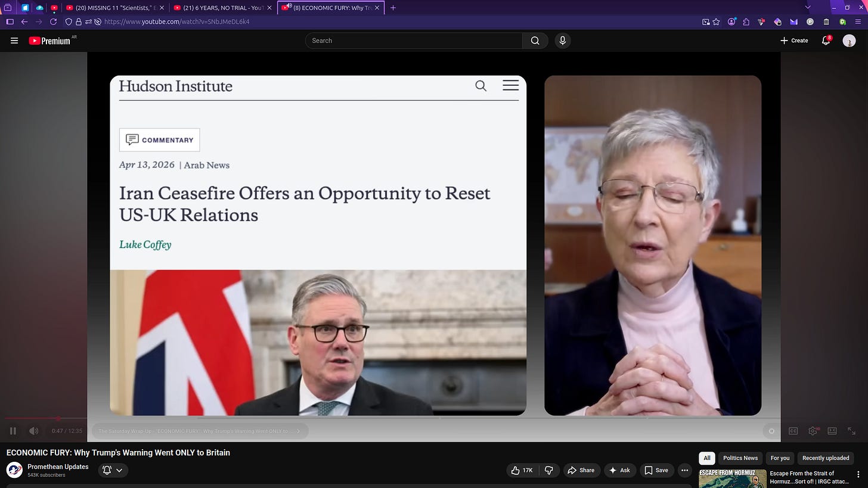This screenshot has width=868, height=488.
Task: Open browser account profile icon
Action: pos(731,21)
